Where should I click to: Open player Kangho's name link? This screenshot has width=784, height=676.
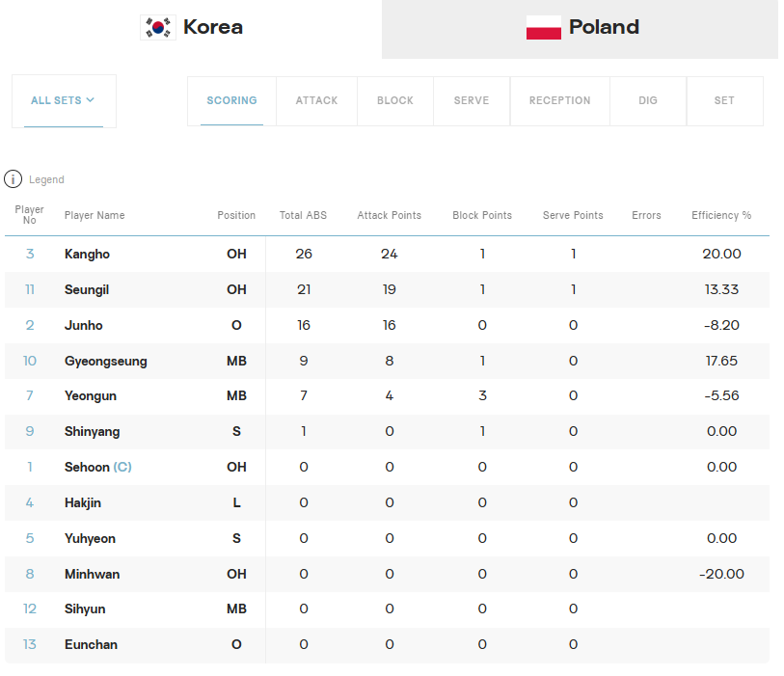coord(87,254)
